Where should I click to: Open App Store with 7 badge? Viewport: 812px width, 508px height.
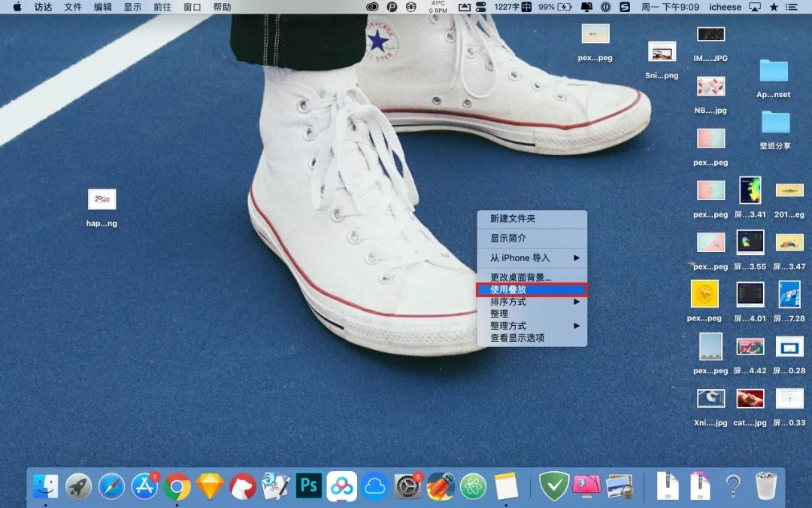pos(144,486)
